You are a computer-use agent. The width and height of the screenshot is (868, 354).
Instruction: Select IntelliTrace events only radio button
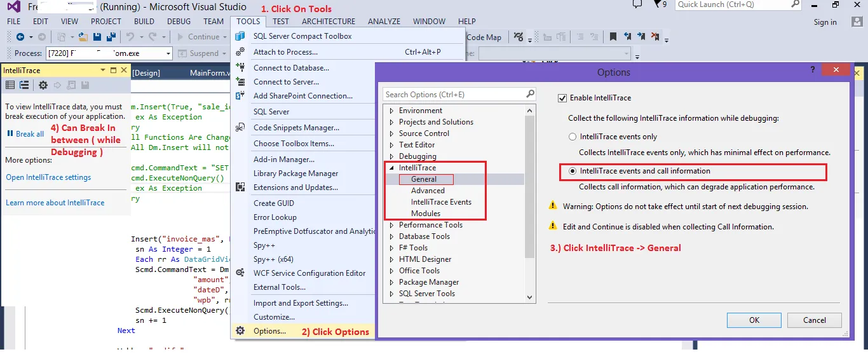573,137
